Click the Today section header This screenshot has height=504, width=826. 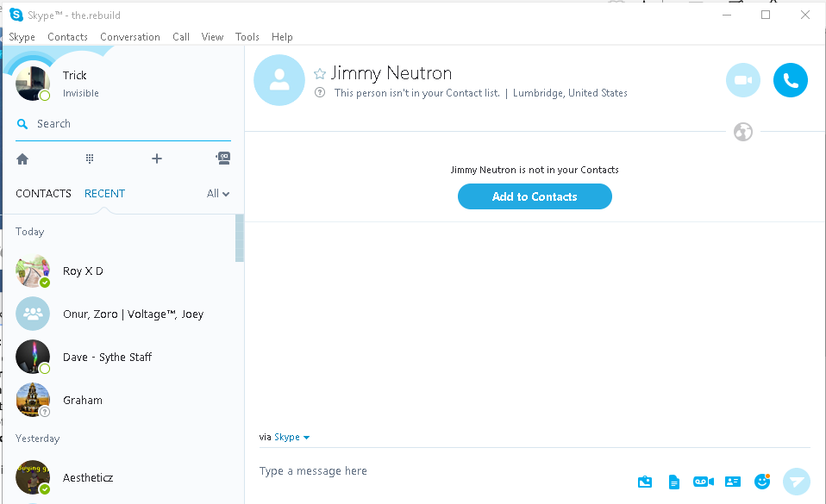[x=29, y=232]
